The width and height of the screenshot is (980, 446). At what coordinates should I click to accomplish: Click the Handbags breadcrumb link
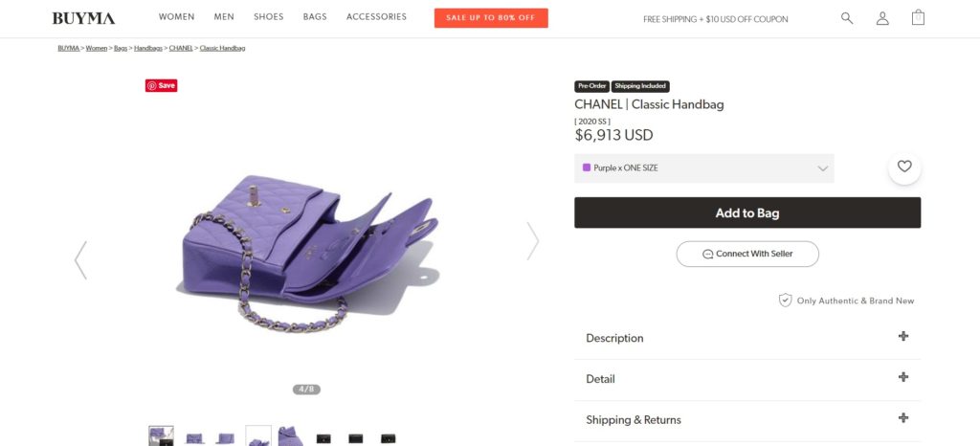pyautogui.click(x=147, y=48)
